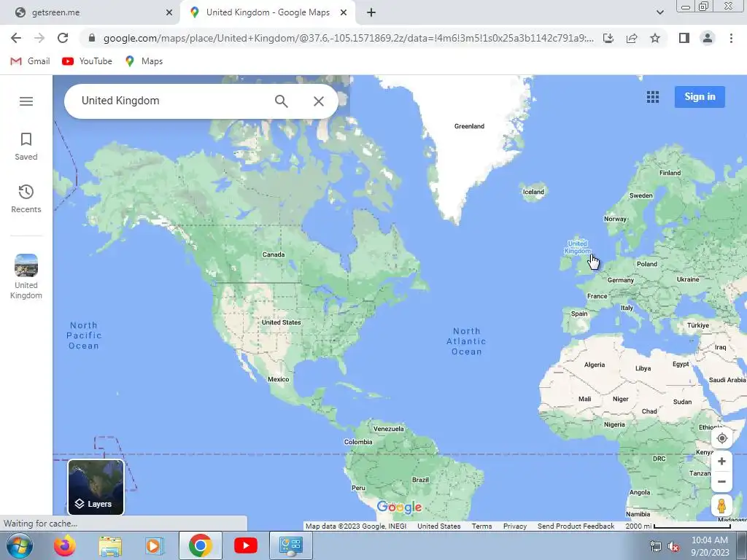Screen dimensions: 747x560
Task: Zoom in with the plus button
Action: click(721, 461)
